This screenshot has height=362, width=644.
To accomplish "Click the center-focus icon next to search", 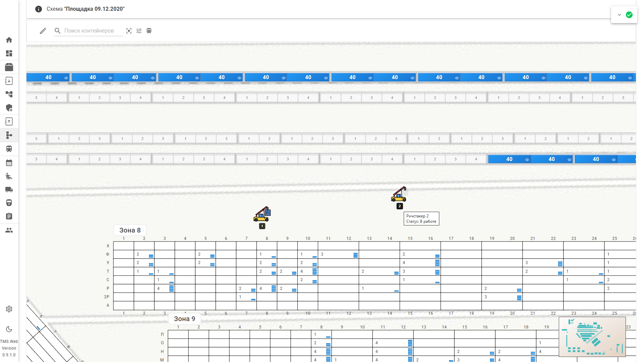I will pos(129,31).
